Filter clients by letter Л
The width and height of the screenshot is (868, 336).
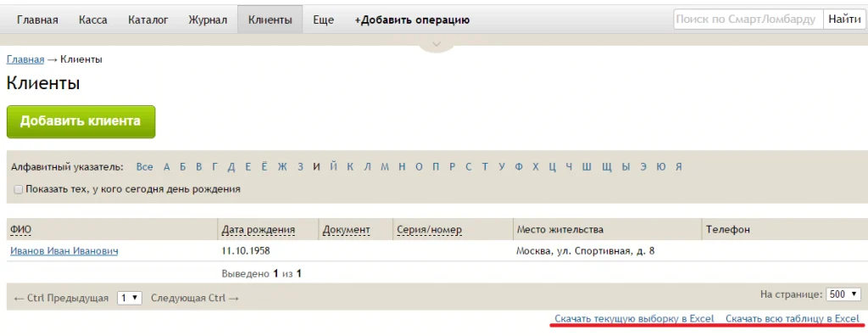(367, 167)
